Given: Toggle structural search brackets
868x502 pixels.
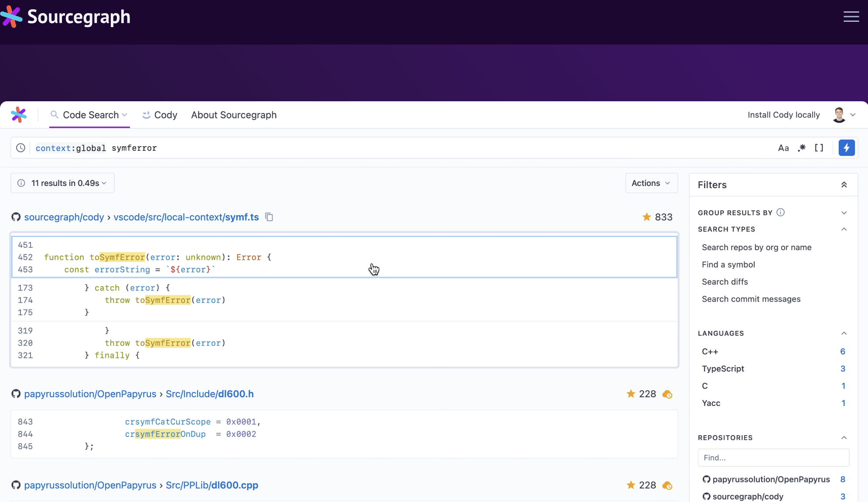Looking at the screenshot, I should [x=819, y=148].
